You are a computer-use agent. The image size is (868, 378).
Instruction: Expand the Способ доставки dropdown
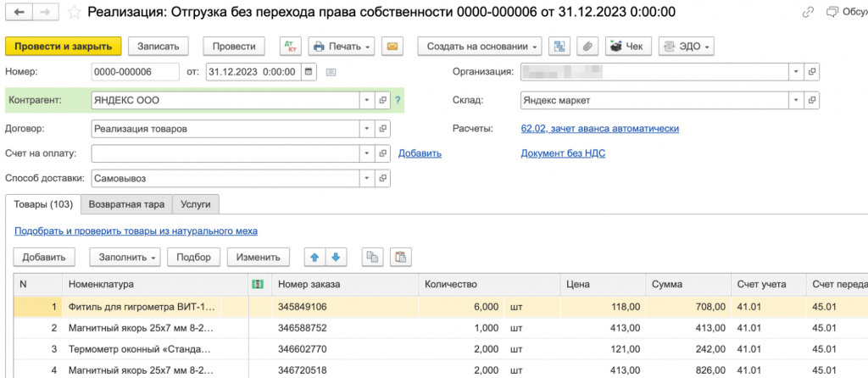point(367,179)
